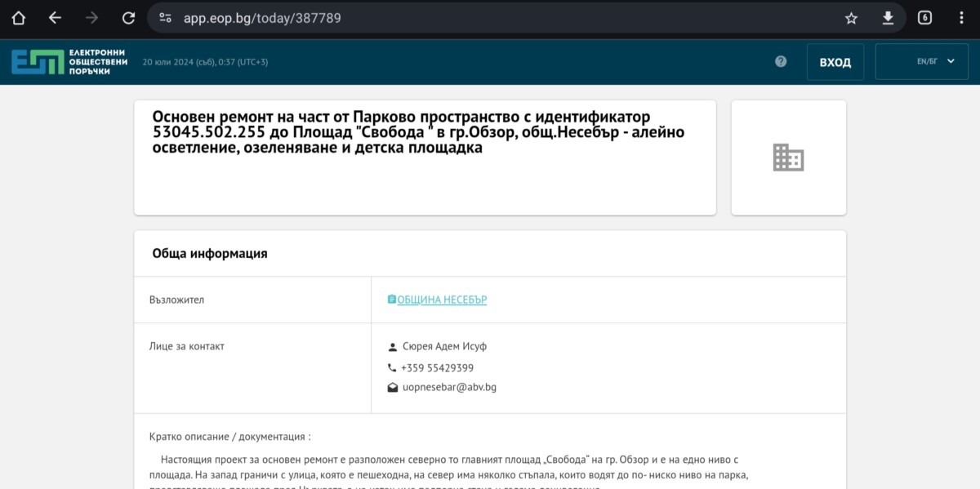Click the Електронни обществени поръчки logo
The image size is (980, 489).
point(69,62)
